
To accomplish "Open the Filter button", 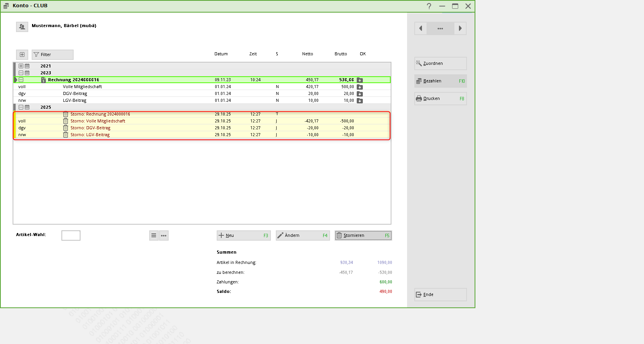I will coord(53,55).
